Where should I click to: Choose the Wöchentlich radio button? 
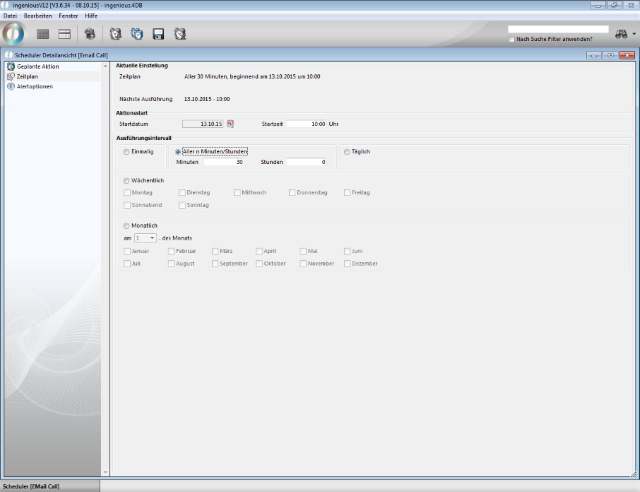(126, 181)
